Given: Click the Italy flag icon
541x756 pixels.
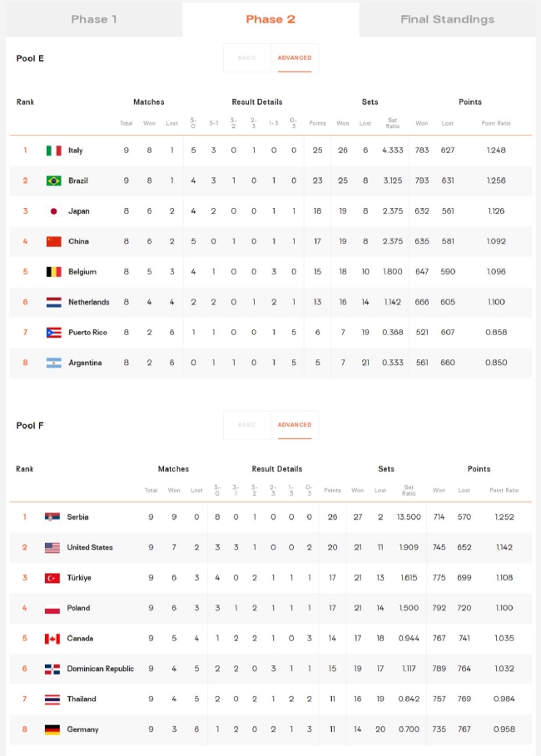Looking at the screenshot, I should tap(53, 151).
